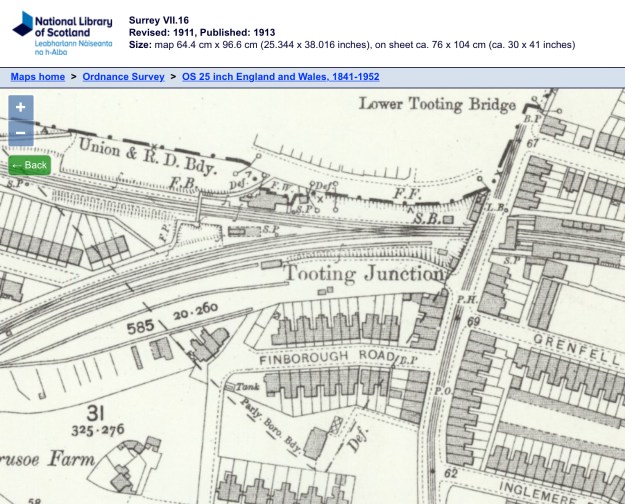The image size is (625, 504).
Task: Click the Tooting Junction label on the map
Action: [x=363, y=273]
